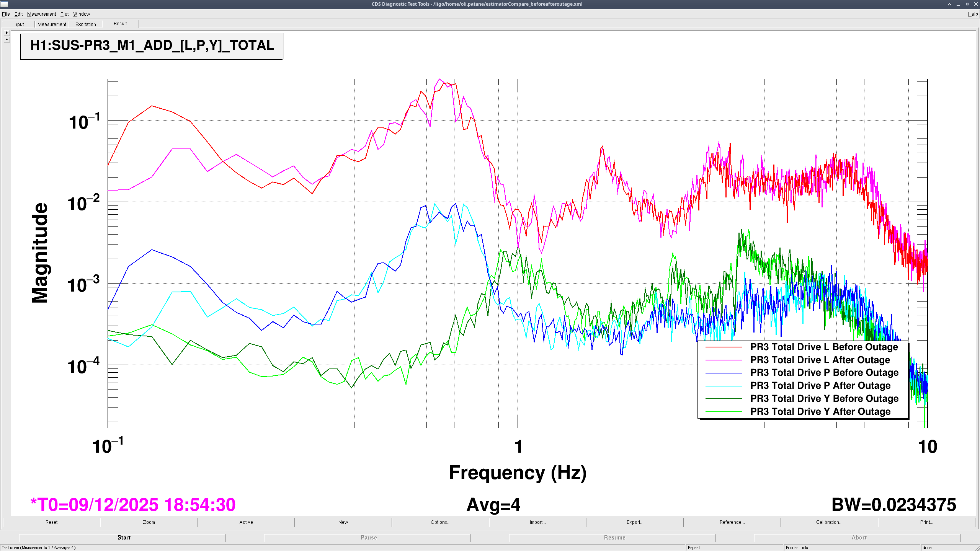Click the plot title H1:SUS-PR3_M1_ADD text box
Viewport: 980px width, 551px height.
tap(152, 46)
